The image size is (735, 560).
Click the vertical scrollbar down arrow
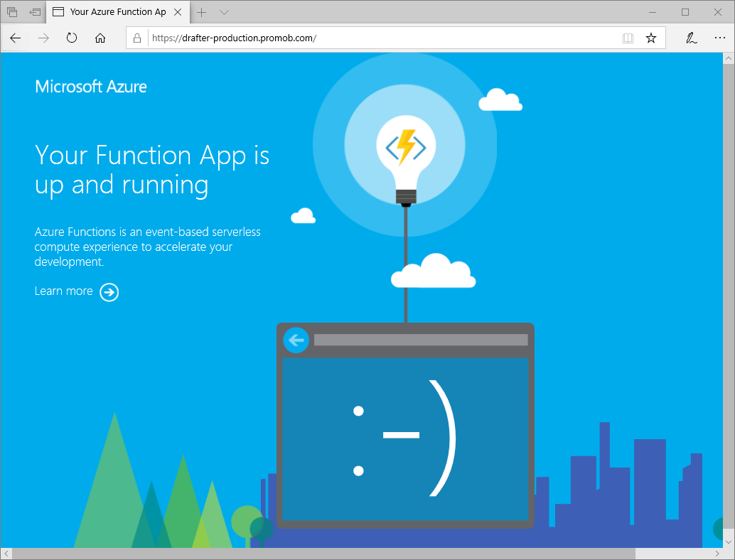tap(729, 542)
